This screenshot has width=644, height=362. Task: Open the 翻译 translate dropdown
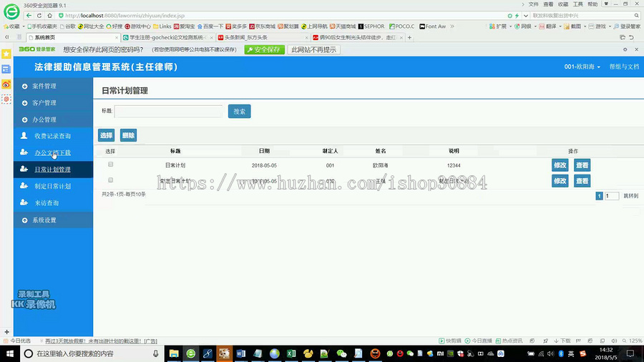point(550,26)
